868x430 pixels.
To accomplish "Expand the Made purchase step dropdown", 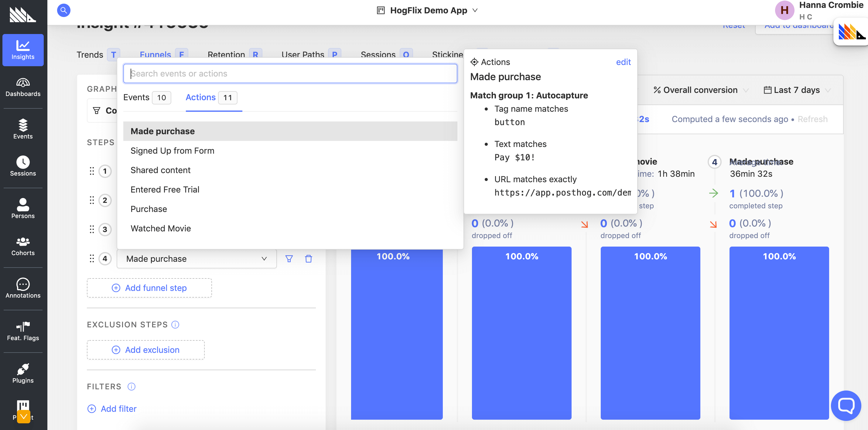I will tap(196, 259).
